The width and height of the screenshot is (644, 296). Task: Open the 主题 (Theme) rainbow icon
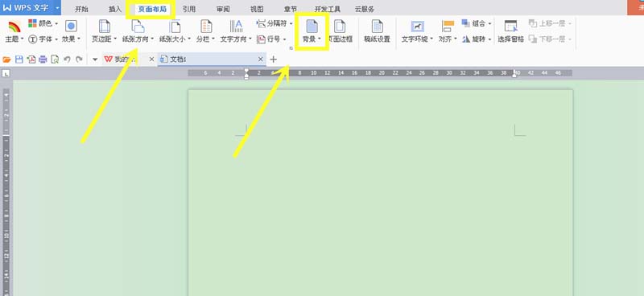14,27
